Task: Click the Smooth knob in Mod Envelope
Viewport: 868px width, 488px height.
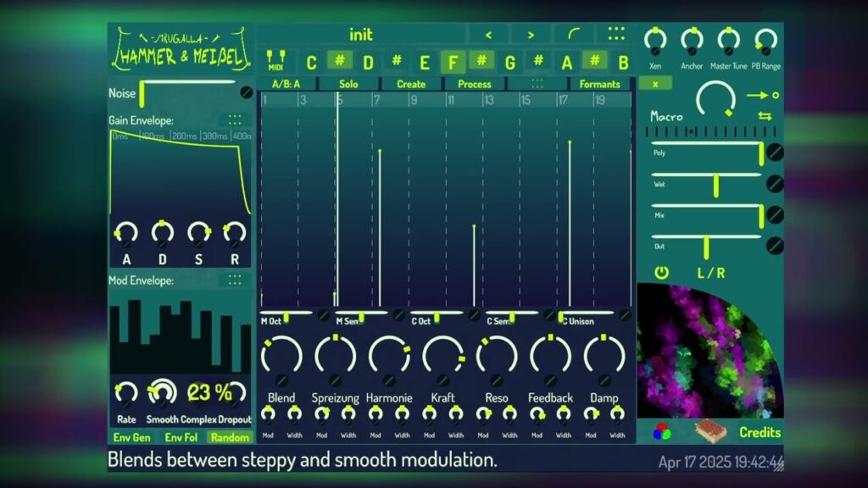Action: pyautogui.click(x=162, y=393)
